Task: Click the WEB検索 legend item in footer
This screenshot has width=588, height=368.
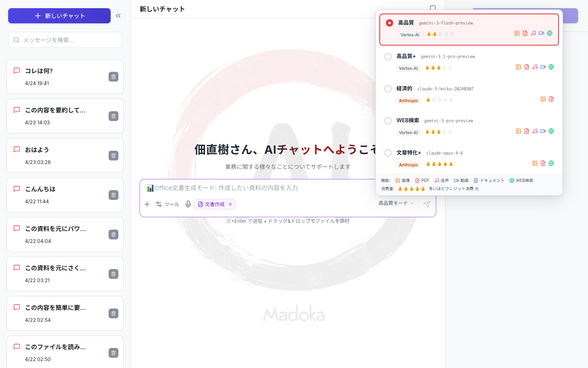Action: [521, 180]
